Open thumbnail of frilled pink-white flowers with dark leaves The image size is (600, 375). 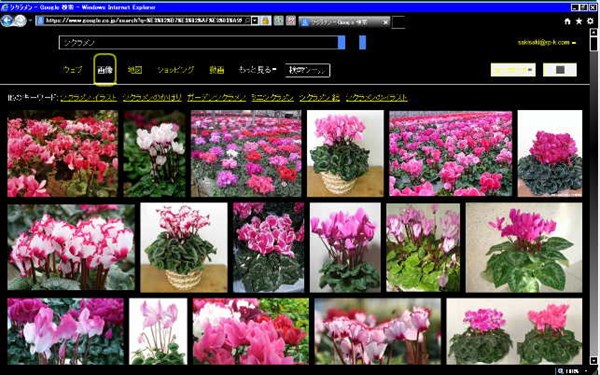[x=269, y=247]
